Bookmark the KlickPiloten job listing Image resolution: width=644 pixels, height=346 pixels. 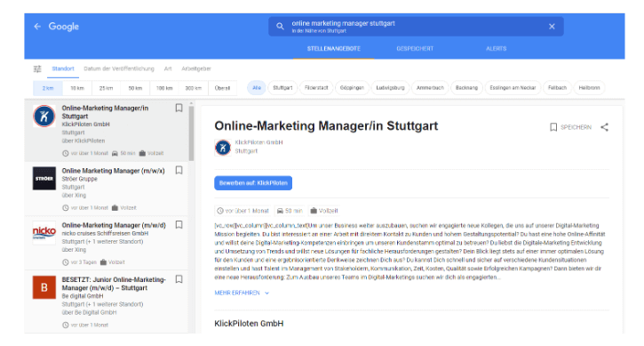pyautogui.click(x=179, y=108)
